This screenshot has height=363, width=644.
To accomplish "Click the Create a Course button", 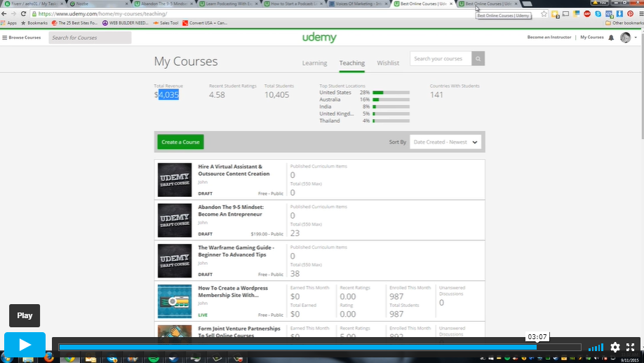I will [x=180, y=142].
